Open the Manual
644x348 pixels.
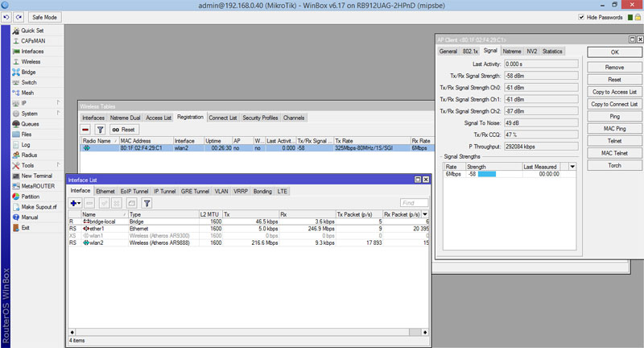click(30, 217)
